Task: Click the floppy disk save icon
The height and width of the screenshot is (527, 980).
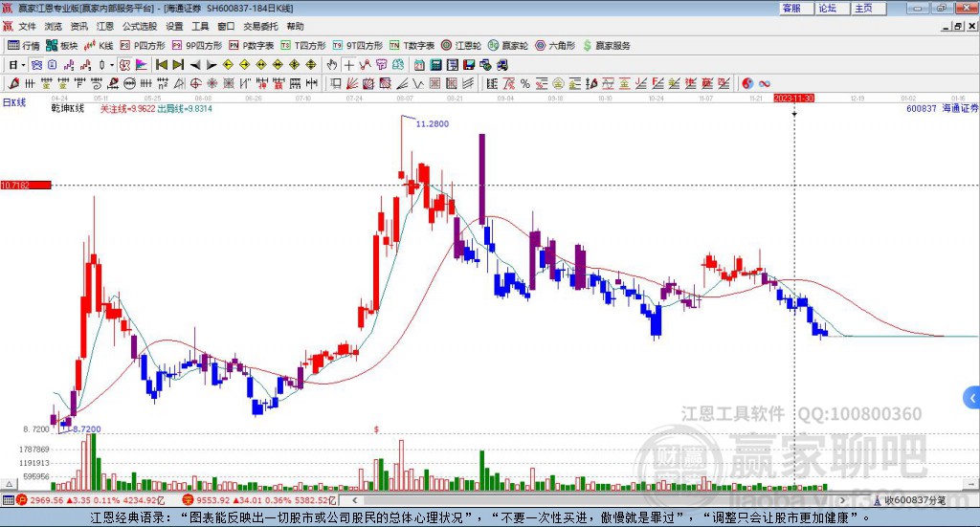Action: [x=469, y=65]
